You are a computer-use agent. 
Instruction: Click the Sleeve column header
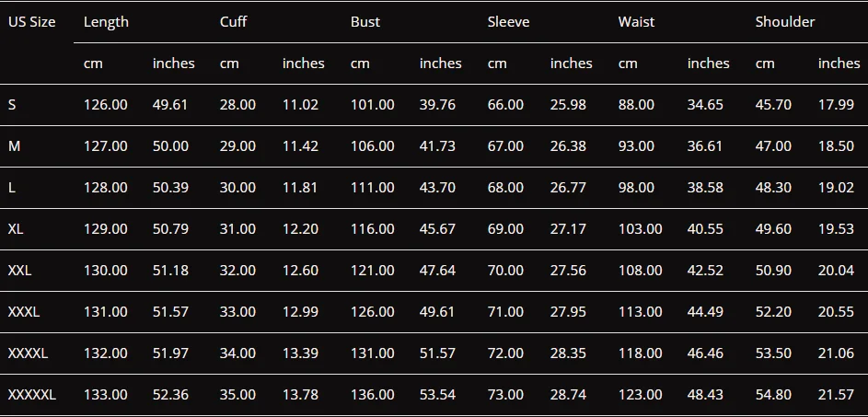tap(508, 22)
